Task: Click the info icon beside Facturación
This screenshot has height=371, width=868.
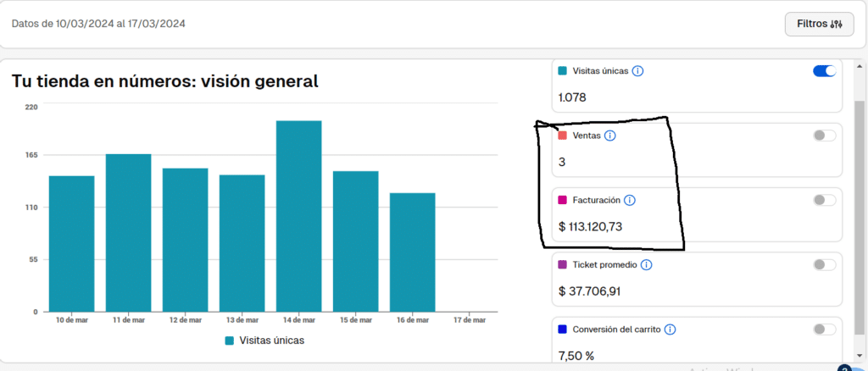Action: point(630,200)
